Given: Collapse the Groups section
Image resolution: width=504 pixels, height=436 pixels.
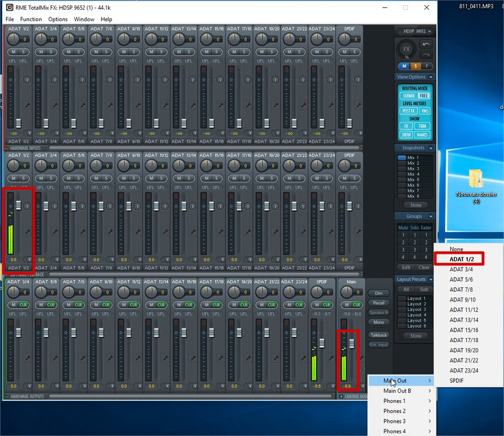Looking at the screenshot, I should click(431, 216).
